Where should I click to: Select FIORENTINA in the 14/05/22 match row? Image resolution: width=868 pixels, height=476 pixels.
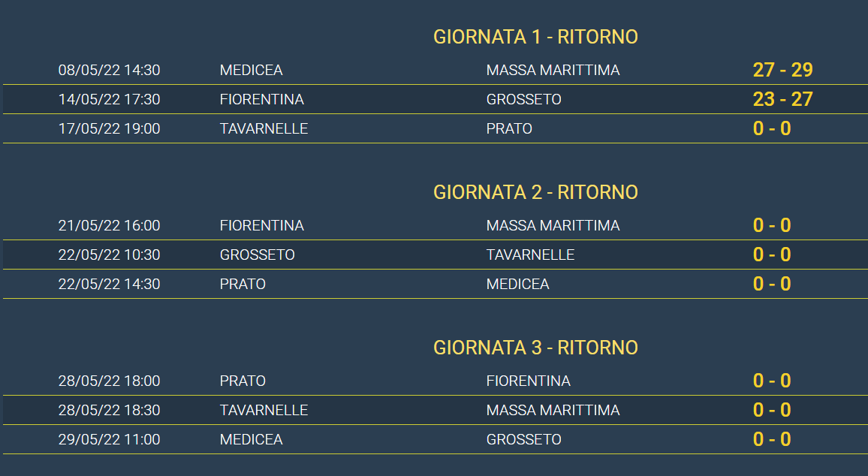(x=262, y=100)
